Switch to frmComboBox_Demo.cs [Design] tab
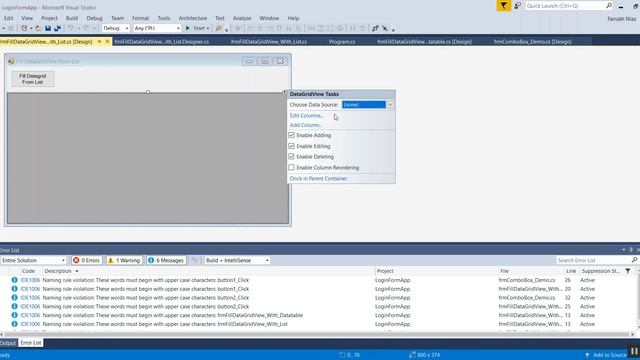Screen dimensions: 640x360 532,42
